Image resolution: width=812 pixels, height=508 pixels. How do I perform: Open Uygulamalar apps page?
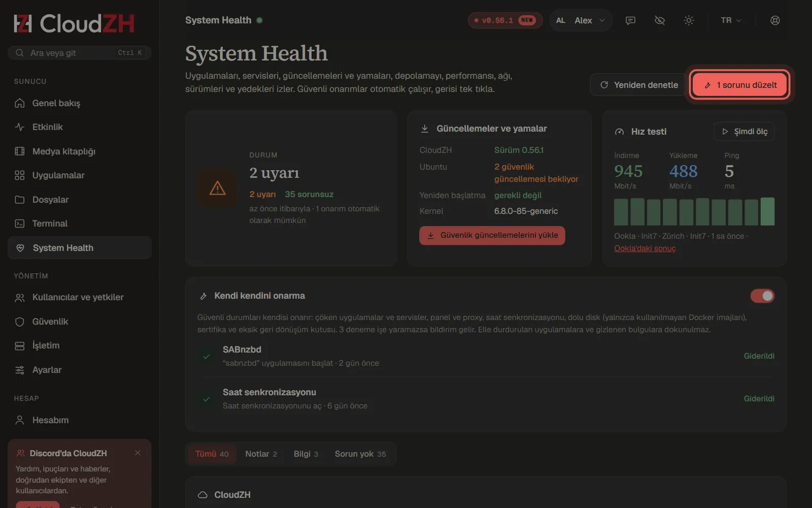pyautogui.click(x=80, y=175)
